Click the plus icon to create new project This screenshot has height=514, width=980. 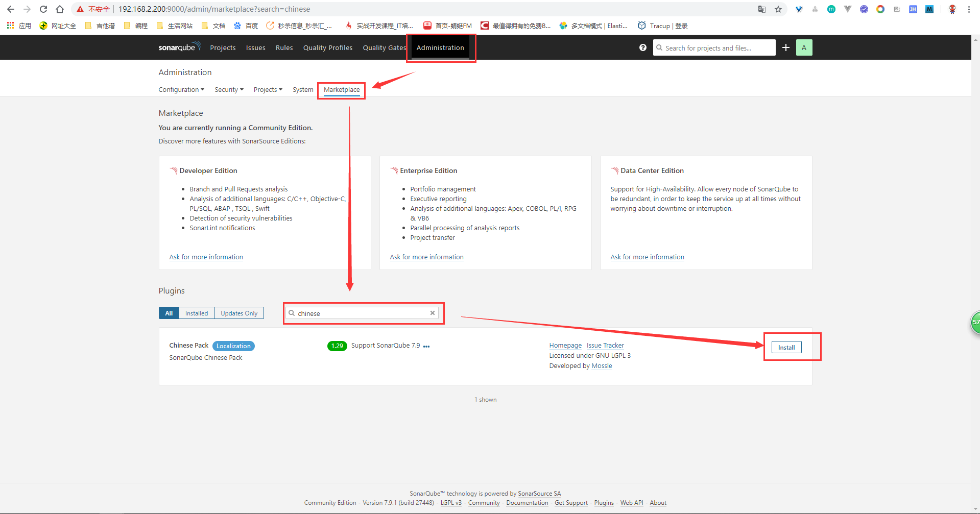click(786, 47)
